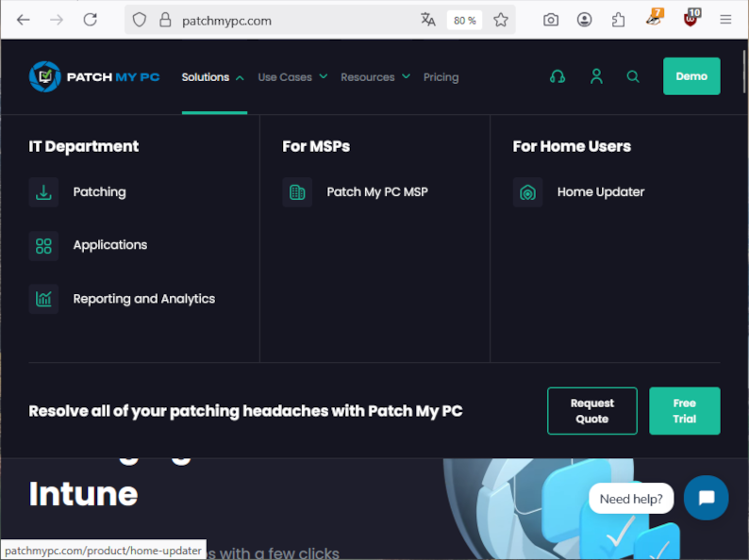Open the Use Cases menu

coord(285,77)
